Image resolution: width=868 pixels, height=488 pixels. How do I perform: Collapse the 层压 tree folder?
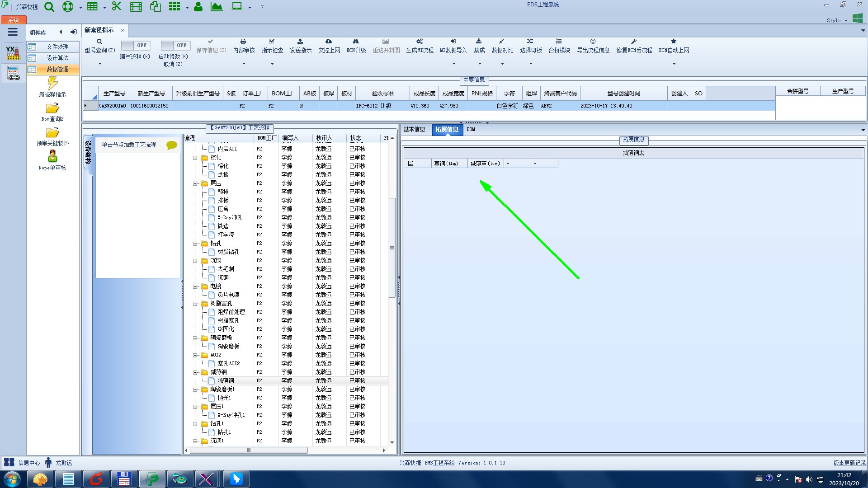click(x=196, y=183)
